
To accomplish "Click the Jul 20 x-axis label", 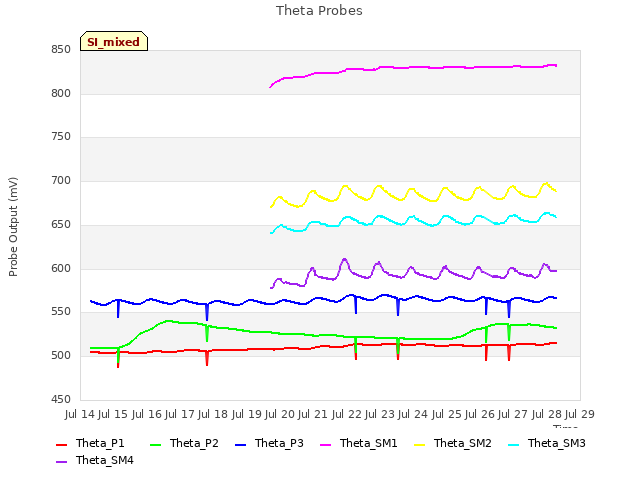I will 280,414.
